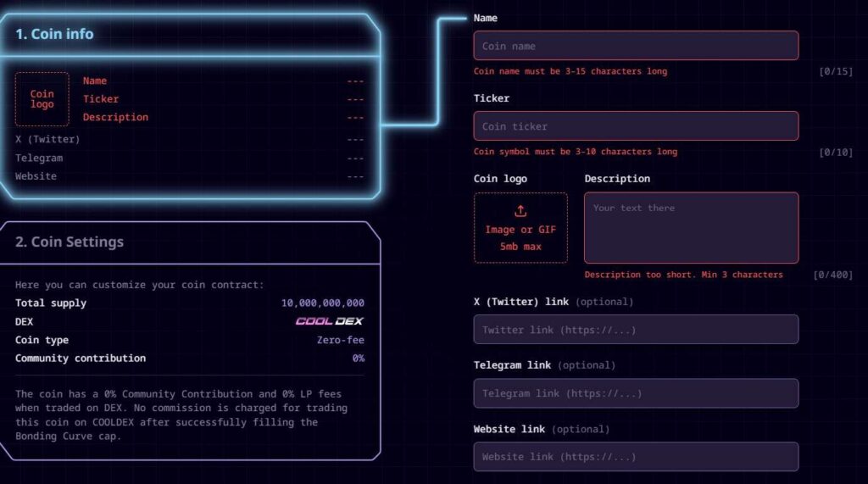868x484 pixels.
Task: Click 'Coin symbol must be 3-10 characters long' error
Action: [x=576, y=152]
